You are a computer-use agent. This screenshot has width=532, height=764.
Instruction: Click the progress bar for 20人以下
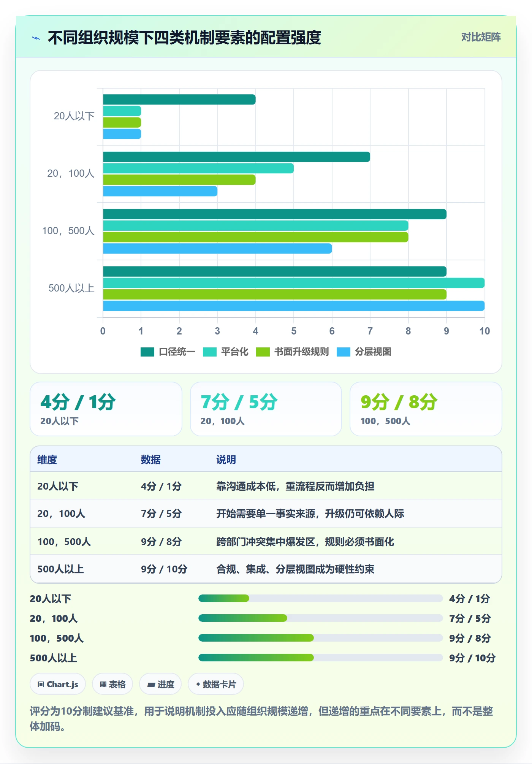(x=320, y=598)
